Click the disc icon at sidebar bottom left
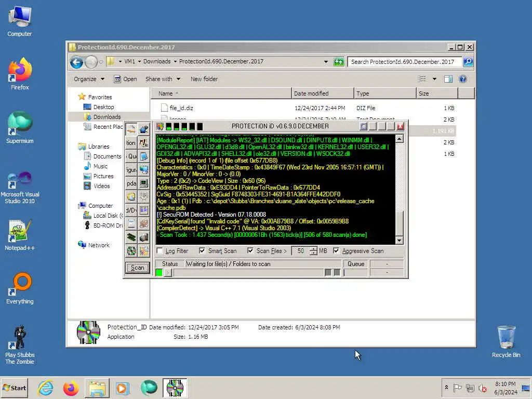This screenshot has height=399, width=532. point(131,251)
